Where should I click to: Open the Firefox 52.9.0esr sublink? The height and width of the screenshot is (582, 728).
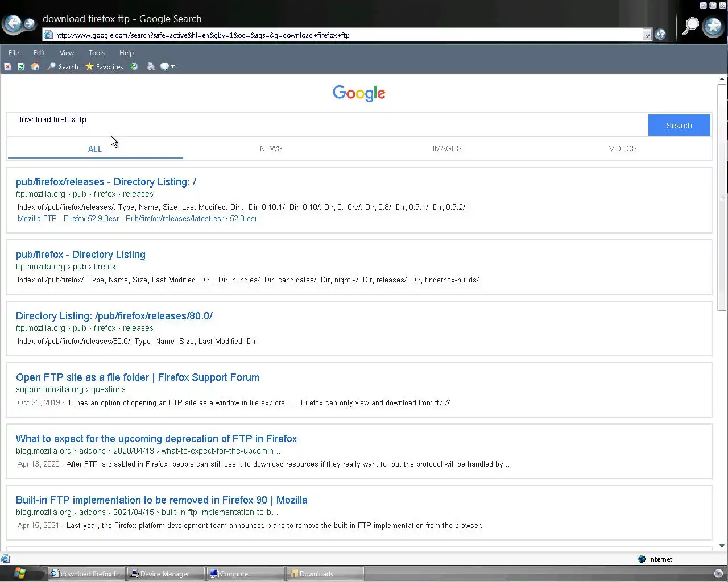[x=91, y=218]
